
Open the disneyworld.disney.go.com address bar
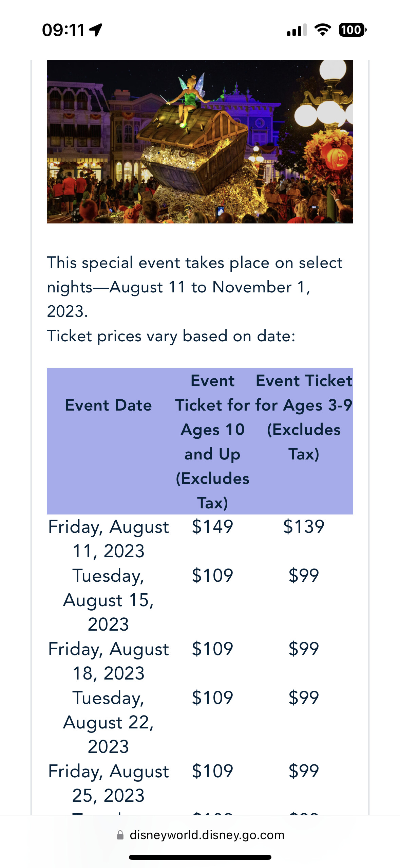coord(207,835)
